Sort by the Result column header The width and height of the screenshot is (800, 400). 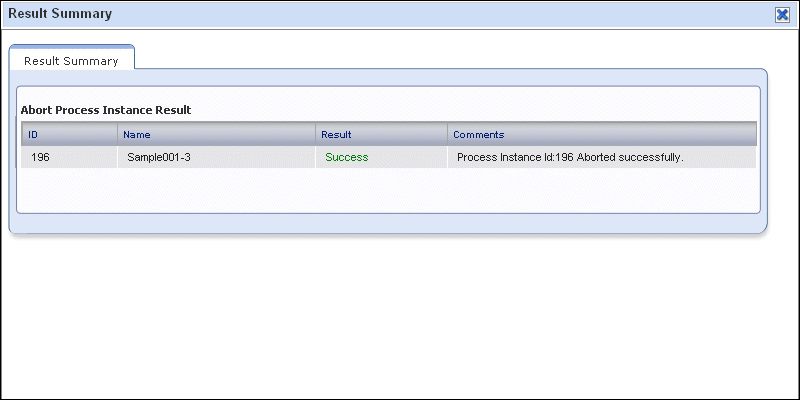[381, 135]
